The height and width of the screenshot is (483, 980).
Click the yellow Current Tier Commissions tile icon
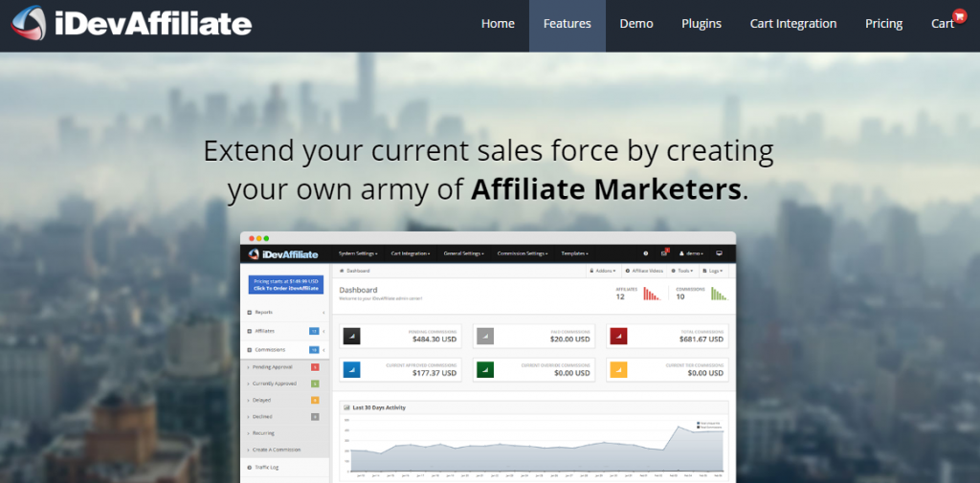(618, 370)
